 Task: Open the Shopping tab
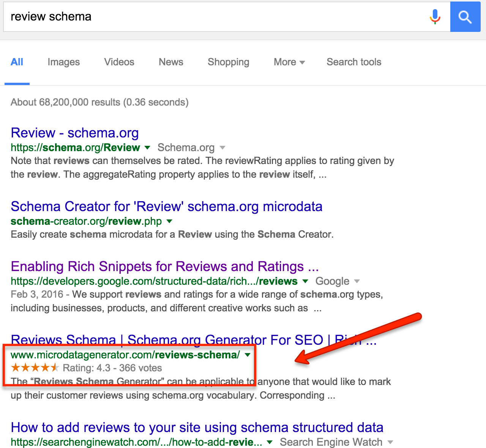point(229,62)
